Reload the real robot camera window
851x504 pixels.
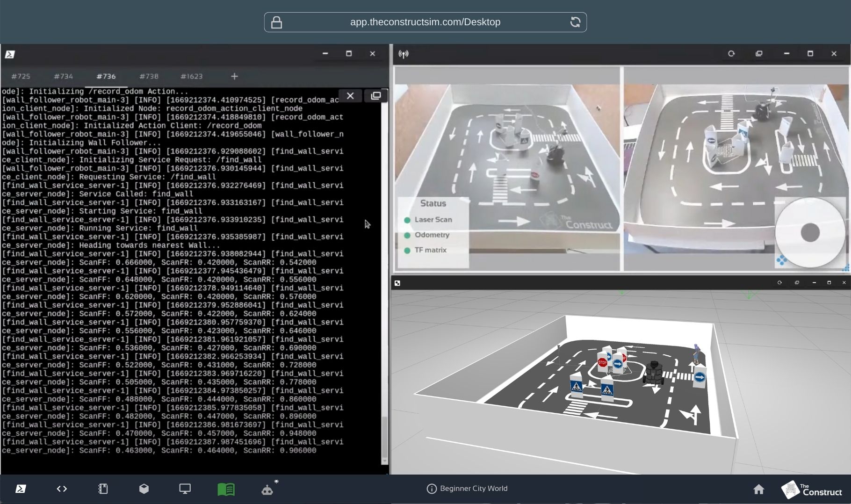pyautogui.click(x=731, y=54)
